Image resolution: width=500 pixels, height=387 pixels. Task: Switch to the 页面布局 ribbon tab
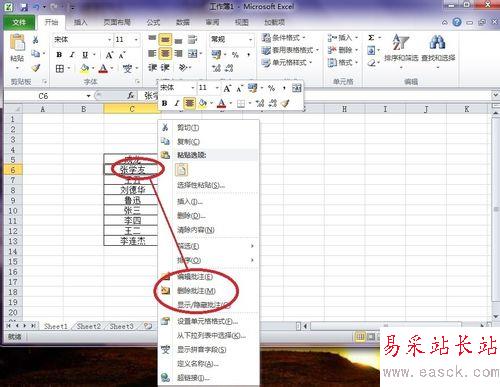[x=117, y=22]
